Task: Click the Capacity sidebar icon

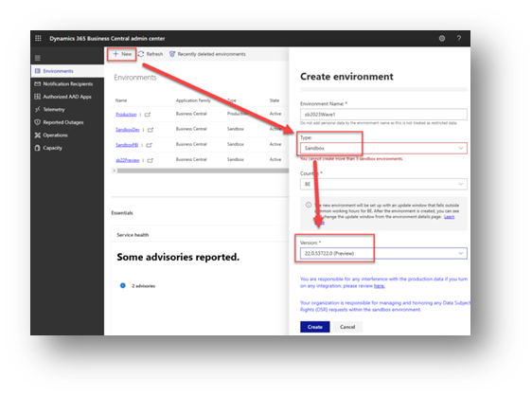Action: pos(37,148)
